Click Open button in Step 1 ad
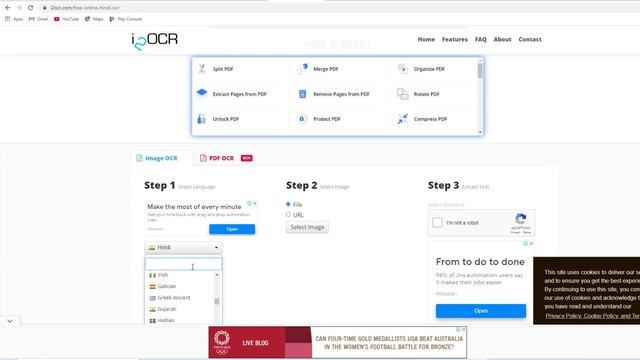 pyautogui.click(x=232, y=229)
